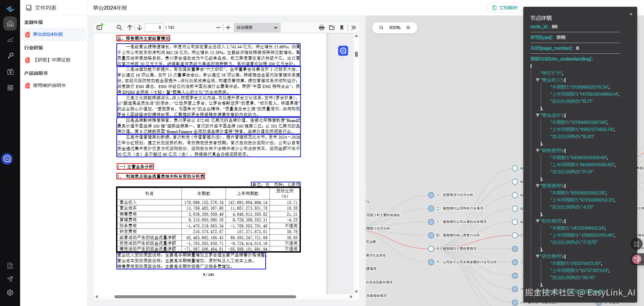The width and height of the screenshot is (644, 306).
Task: Collapse the "研发费用" JSON node
Action: click(538, 256)
